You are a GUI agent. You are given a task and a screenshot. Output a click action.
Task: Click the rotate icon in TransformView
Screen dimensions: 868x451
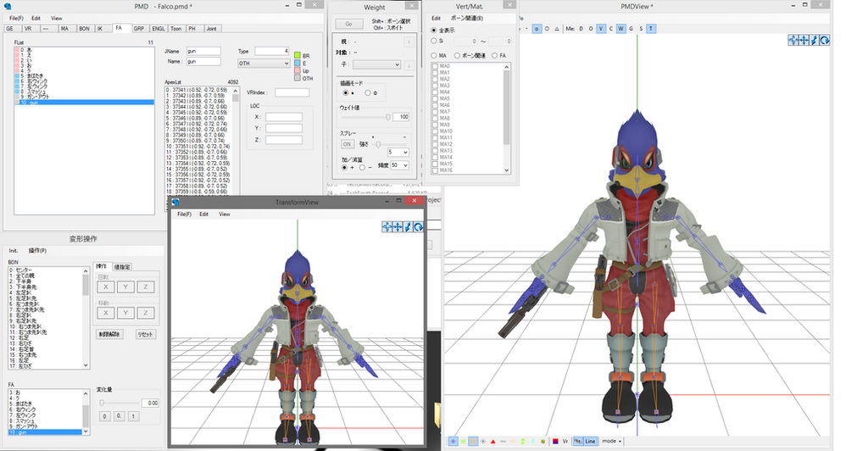(419, 227)
